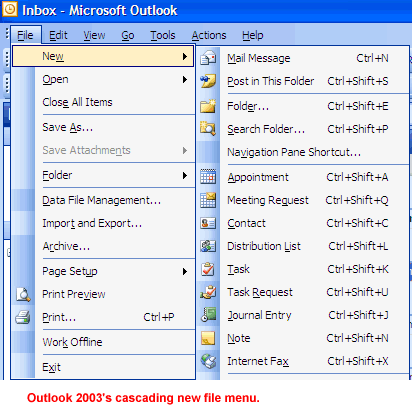Select Folder entry in the File menu
Viewport: 412px width, 405px height.
[103, 175]
